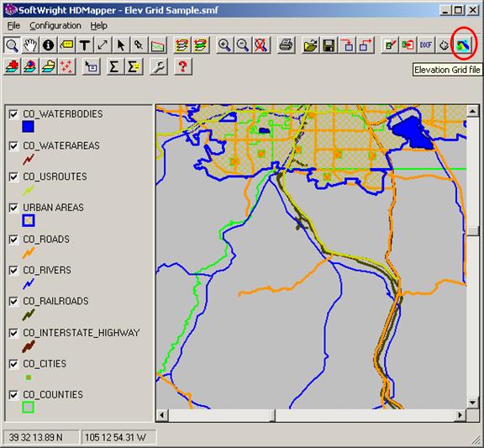Disable the CO_USROUTES layer
The width and height of the screenshot is (484, 448).
13,177
